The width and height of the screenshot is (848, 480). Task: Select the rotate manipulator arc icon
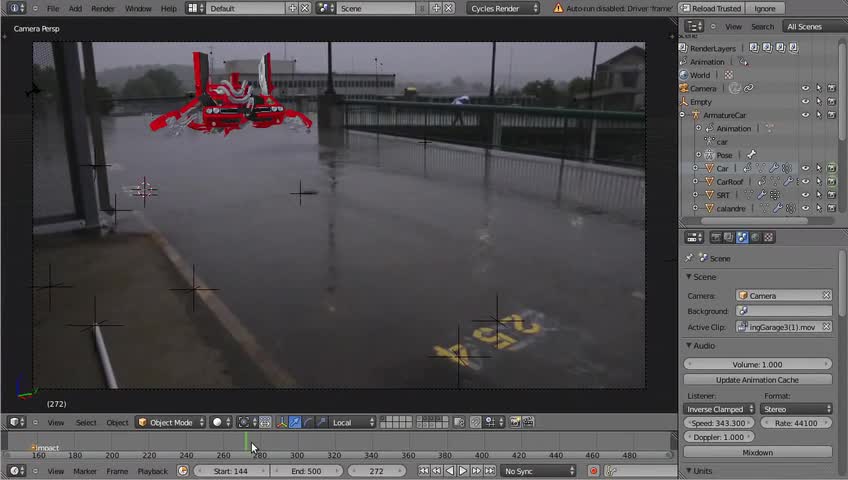point(308,423)
